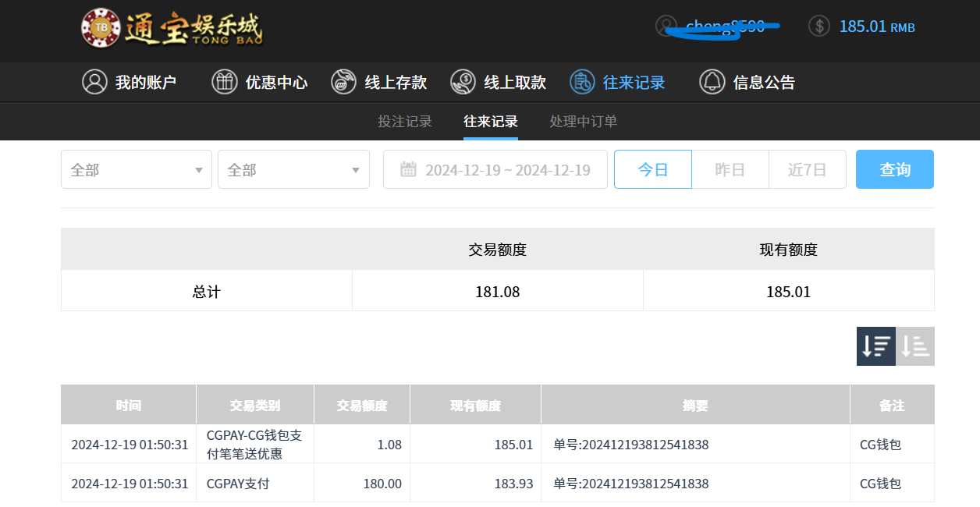Select the 今日 date range option
This screenshot has height=507, width=980.
[x=652, y=169]
